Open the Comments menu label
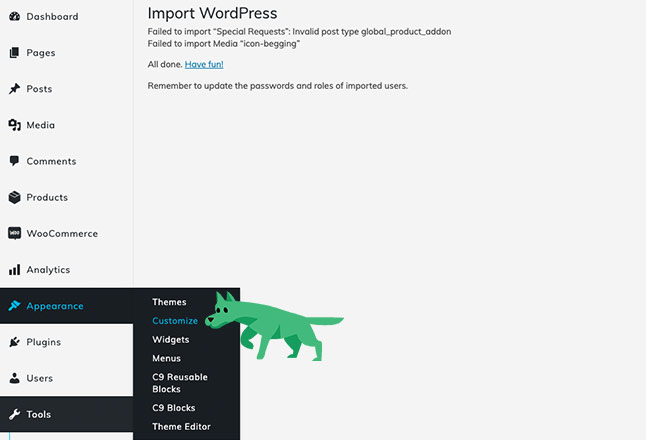 (51, 161)
